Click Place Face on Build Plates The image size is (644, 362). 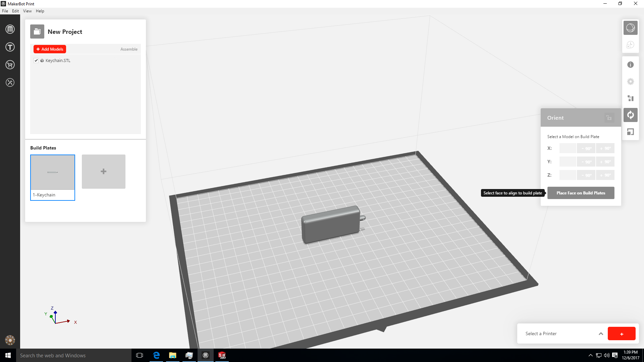click(x=581, y=193)
